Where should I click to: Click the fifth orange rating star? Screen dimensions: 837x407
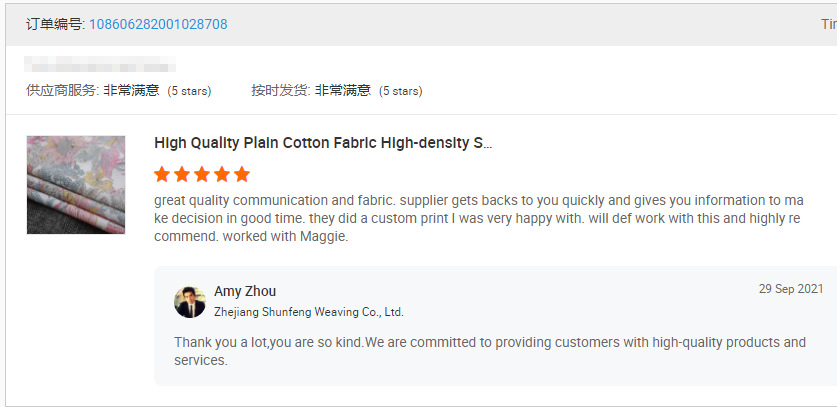[242, 174]
